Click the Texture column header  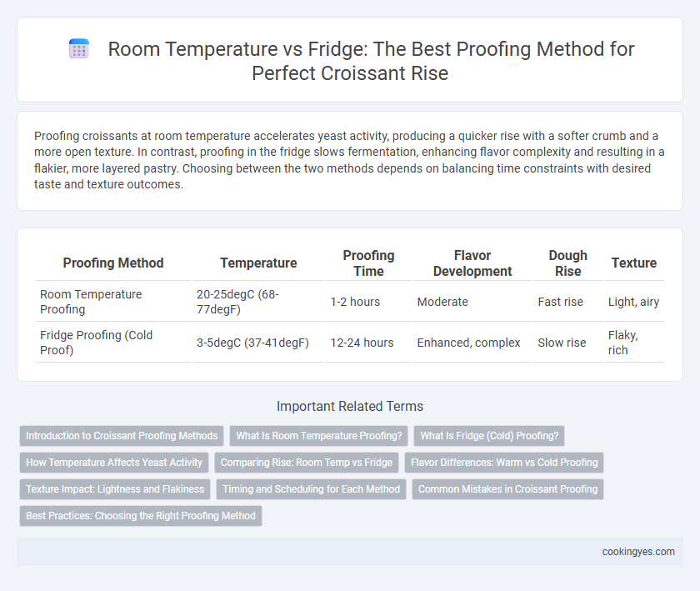click(634, 263)
